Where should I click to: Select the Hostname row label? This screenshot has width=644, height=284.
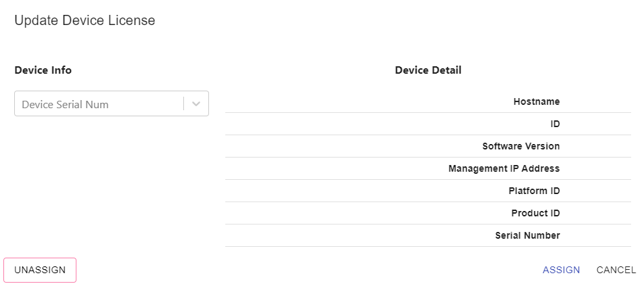(536, 101)
